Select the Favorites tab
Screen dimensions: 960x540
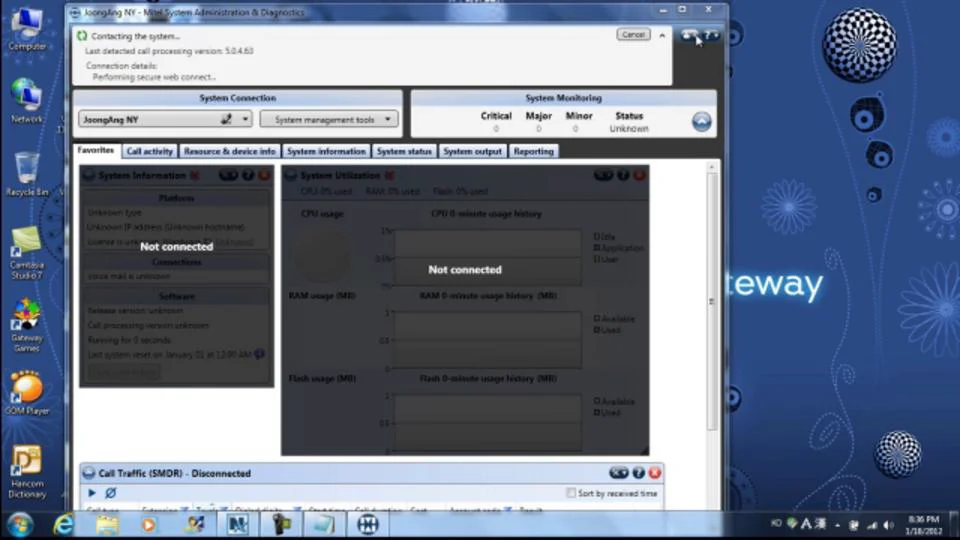[96, 151]
